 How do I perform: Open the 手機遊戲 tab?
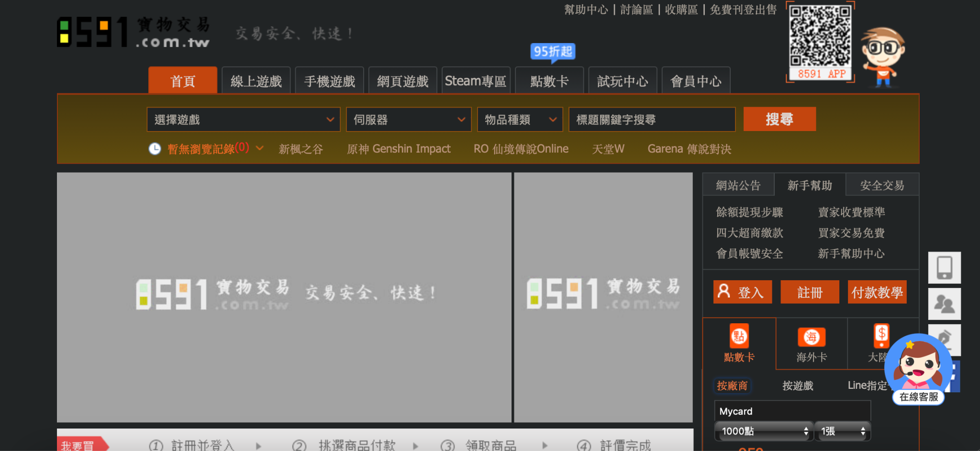[x=329, y=80]
